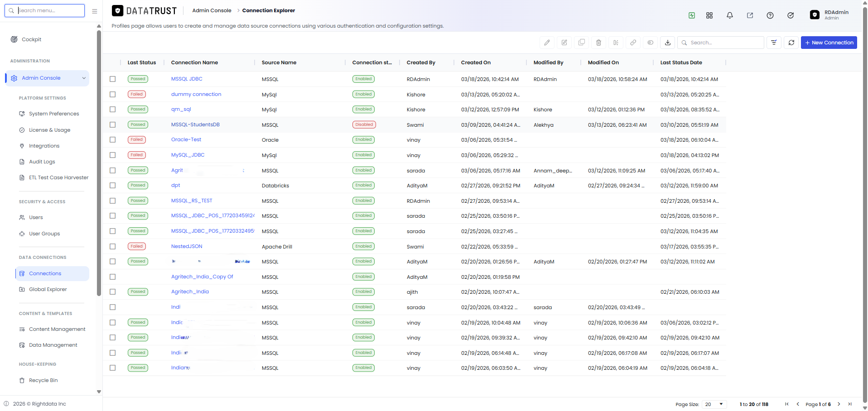Click the connection Search field
This screenshot has height=411, width=868.
click(720, 43)
